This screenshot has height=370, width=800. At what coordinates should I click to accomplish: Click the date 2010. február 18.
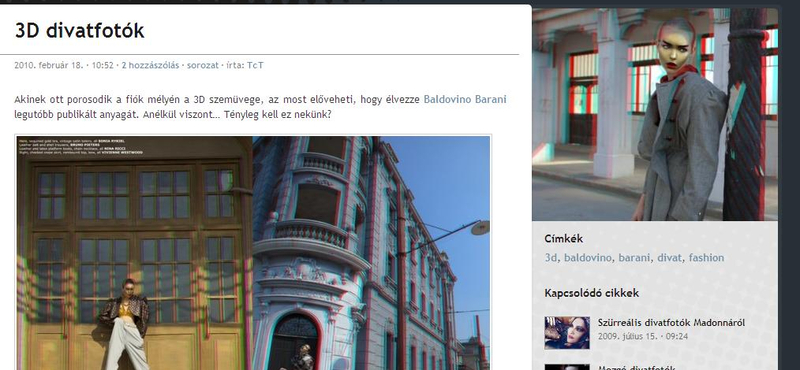coord(48,65)
